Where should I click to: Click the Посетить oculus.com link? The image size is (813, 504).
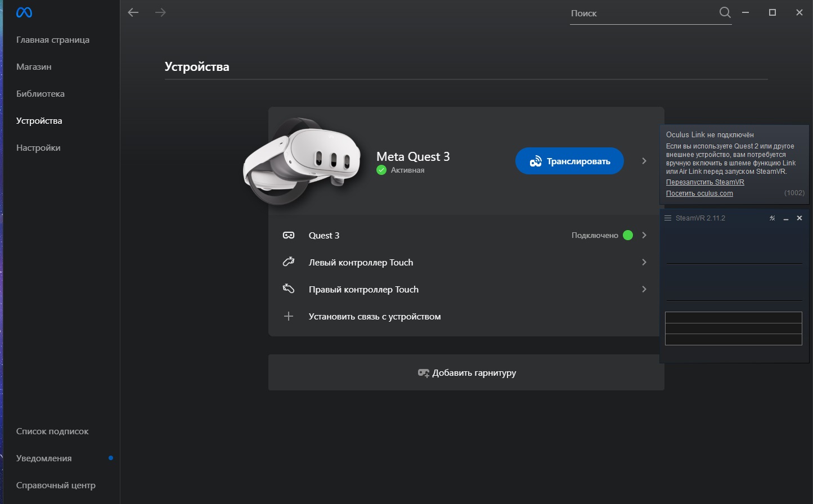699,193
